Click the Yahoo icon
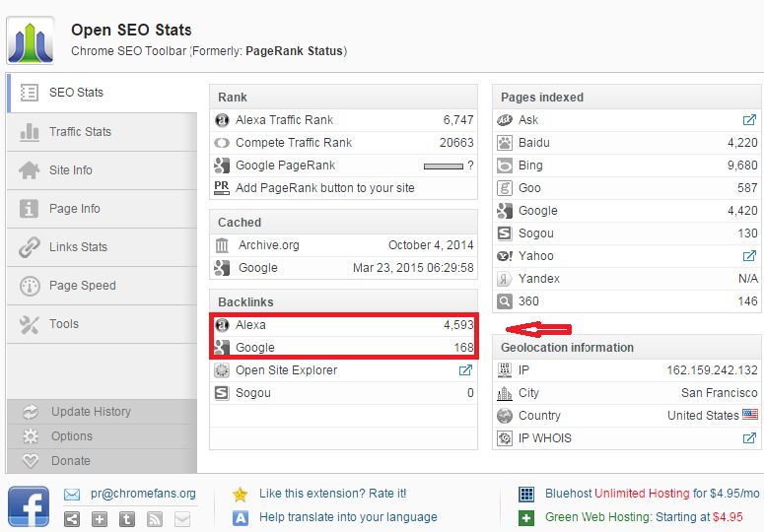 (505, 256)
